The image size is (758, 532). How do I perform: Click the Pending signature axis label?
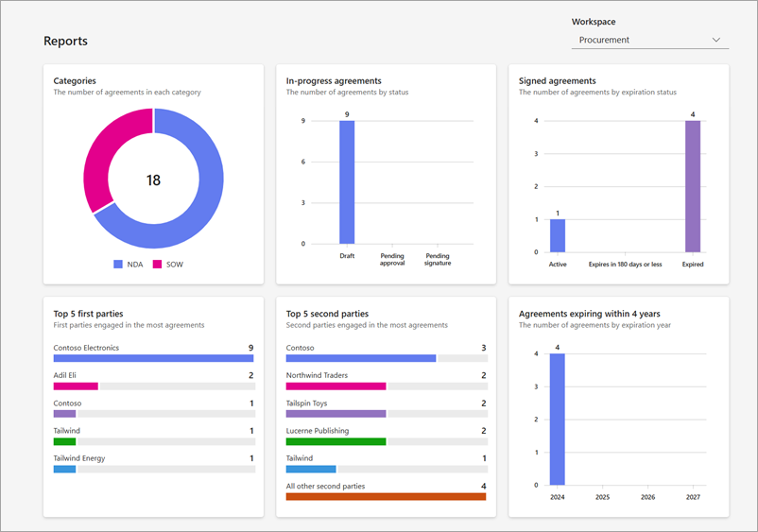(438, 260)
